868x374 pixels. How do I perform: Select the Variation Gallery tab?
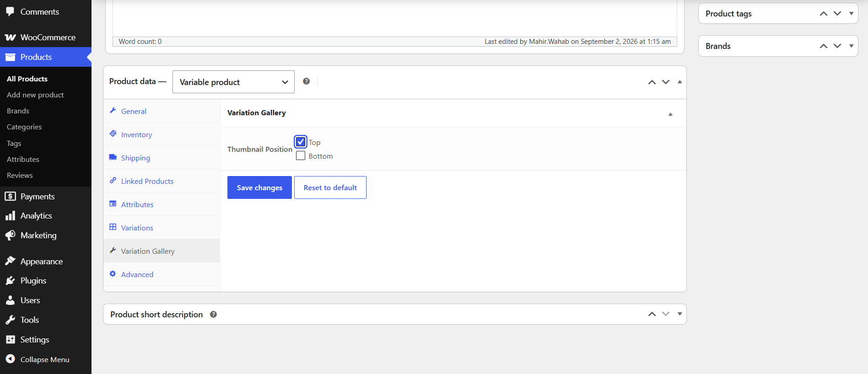pos(162,251)
